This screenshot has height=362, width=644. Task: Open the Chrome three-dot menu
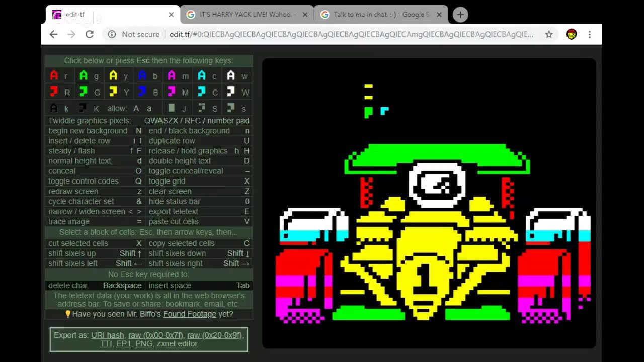[589, 34]
